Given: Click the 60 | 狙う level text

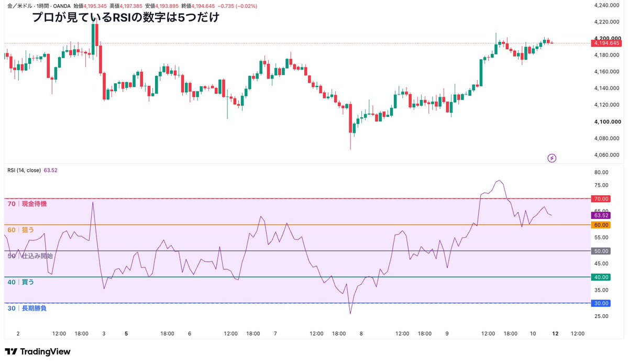Looking at the screenshot, I should click(x=21, y=230).
